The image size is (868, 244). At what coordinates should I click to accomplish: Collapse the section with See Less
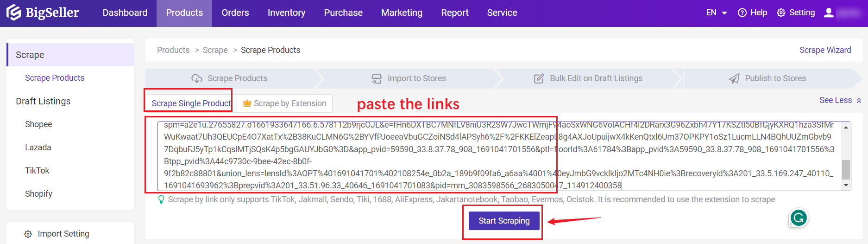(840, 100)
